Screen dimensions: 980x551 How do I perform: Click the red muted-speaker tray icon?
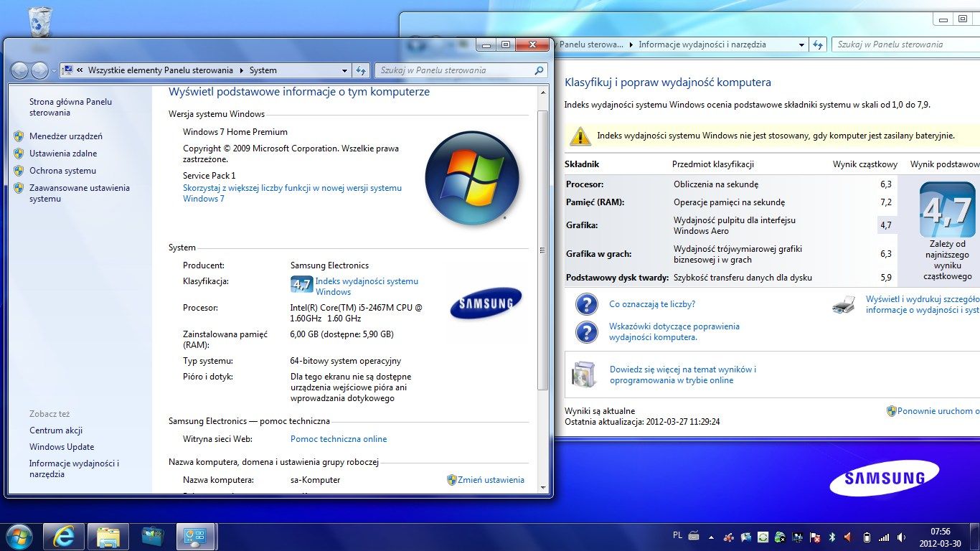(x=849, y=537)
